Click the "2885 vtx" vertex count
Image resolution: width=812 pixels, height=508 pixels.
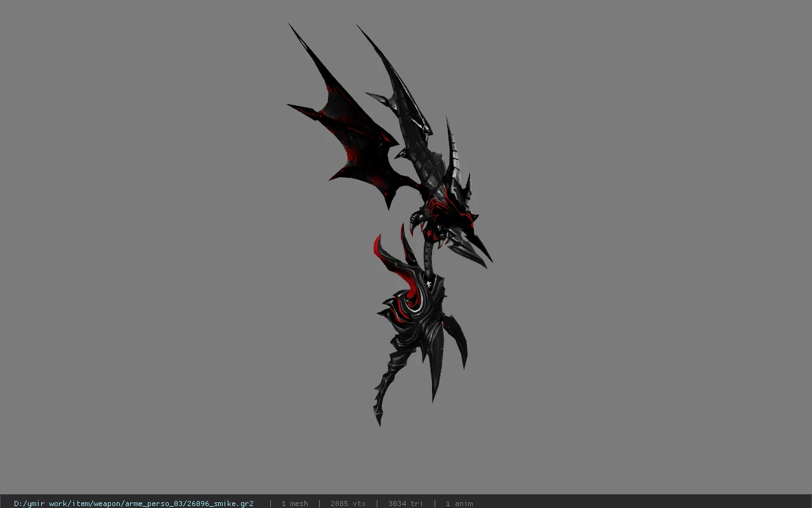(x=348, y=504)
